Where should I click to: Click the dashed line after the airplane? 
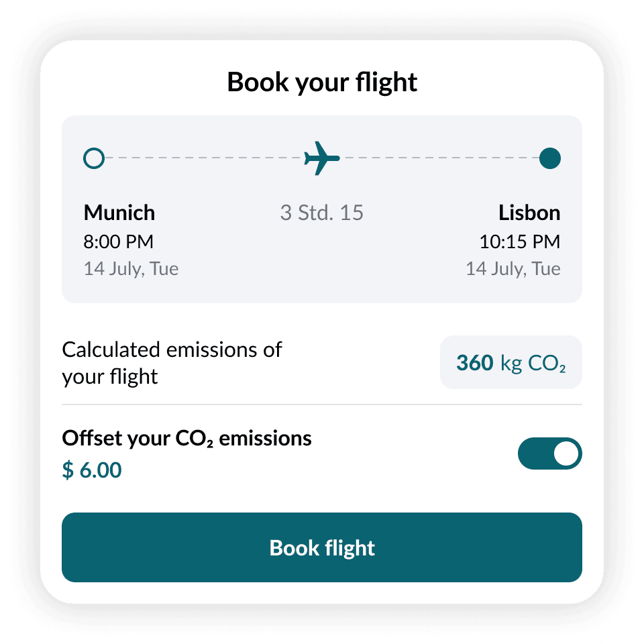pyautogui.click(x=439, y=159)
